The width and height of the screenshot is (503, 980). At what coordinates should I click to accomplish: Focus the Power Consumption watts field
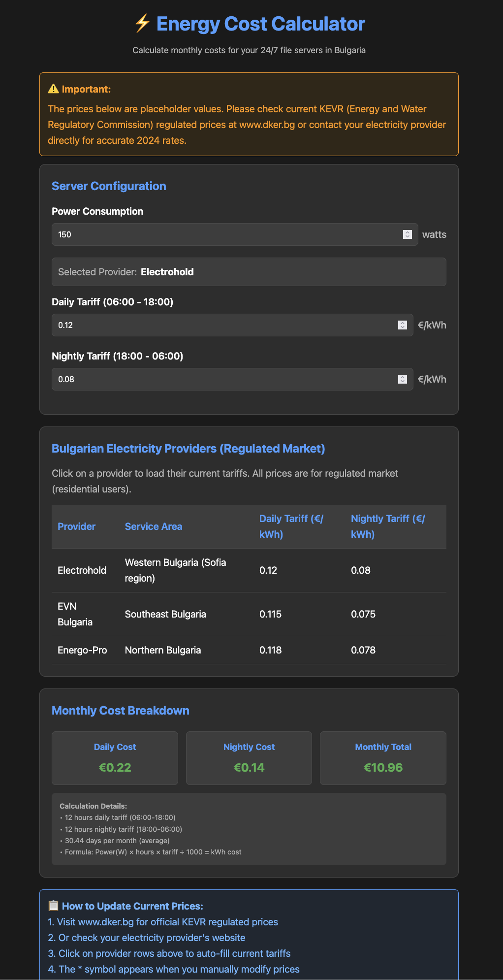226,234
